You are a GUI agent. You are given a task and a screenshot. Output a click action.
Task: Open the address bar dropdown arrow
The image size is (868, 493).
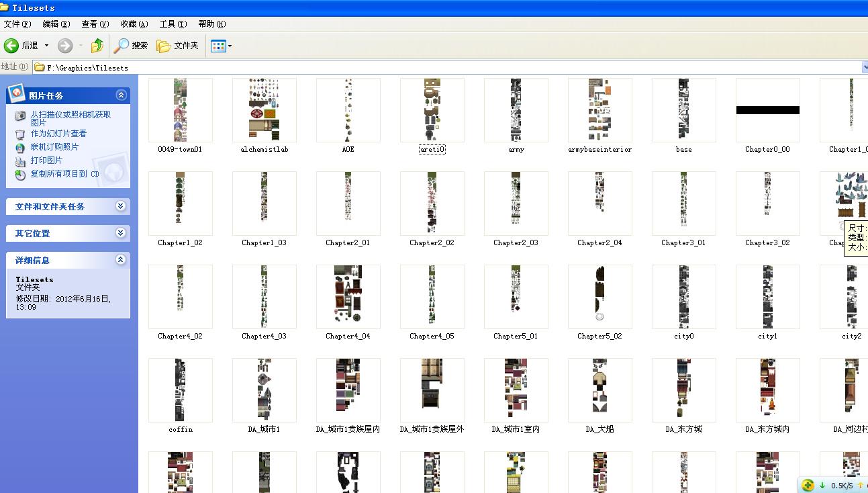click(865, 67)
